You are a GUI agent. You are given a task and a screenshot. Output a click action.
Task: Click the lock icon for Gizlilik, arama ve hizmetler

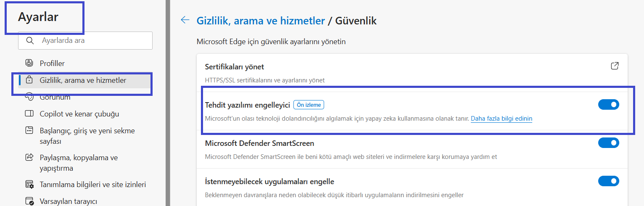(x=29, y=80)
